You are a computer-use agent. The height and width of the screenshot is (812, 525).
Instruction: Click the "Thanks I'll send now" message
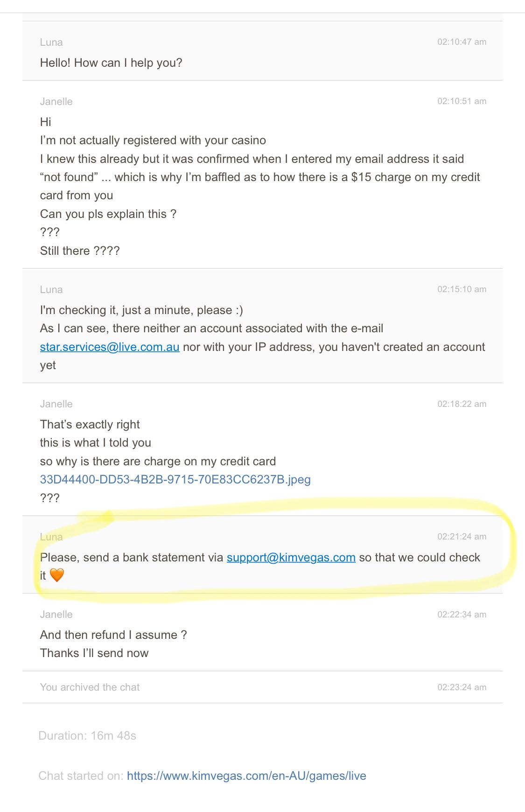tap(94, 653)
